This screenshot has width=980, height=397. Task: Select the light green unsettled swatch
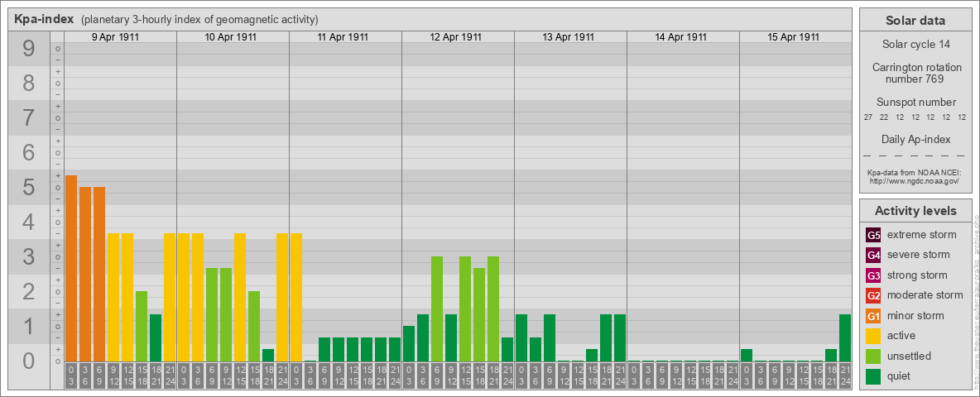coord(873,356)
